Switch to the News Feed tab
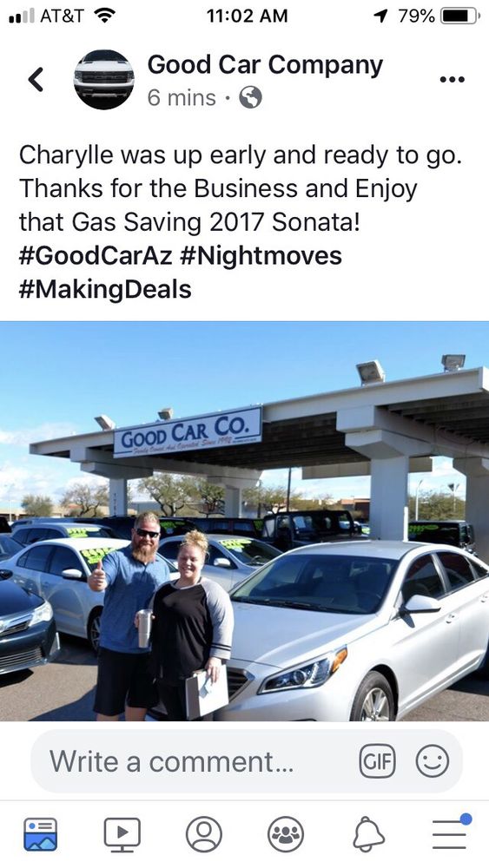 pyautogui.click(x=41, y=833)
